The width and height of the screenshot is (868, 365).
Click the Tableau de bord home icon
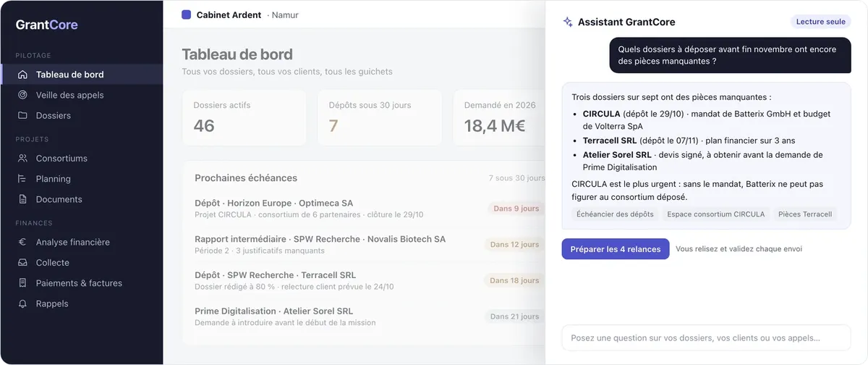(x=22, y=75)
